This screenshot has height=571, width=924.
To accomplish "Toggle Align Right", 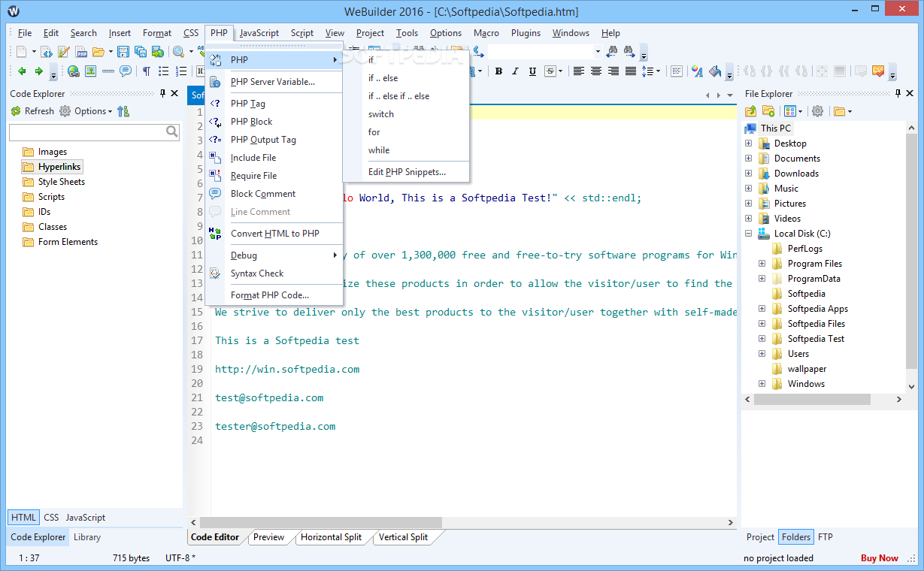I will [613, 71].
